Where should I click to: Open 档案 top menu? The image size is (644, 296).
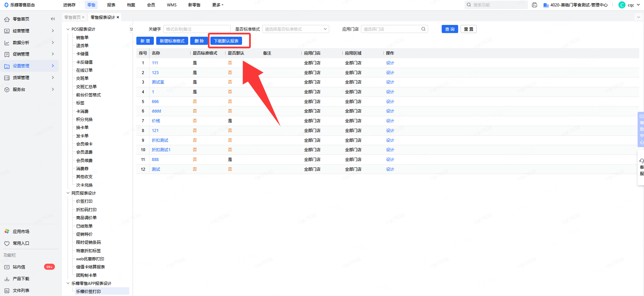[x=131, y=5]
